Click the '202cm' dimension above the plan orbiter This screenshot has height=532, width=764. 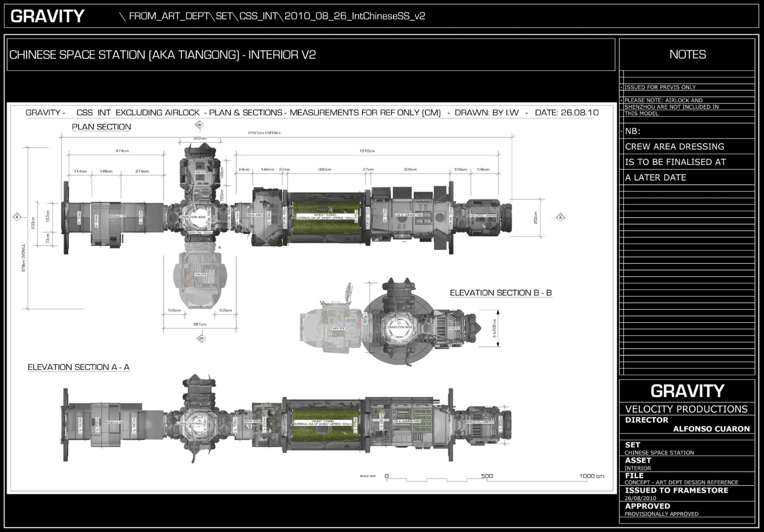tap(200, 138)
